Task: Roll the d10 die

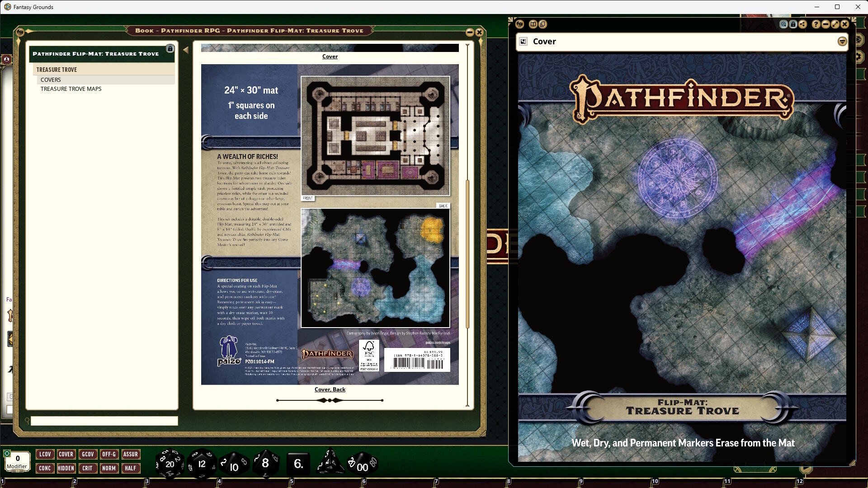Action: (234, 464)
